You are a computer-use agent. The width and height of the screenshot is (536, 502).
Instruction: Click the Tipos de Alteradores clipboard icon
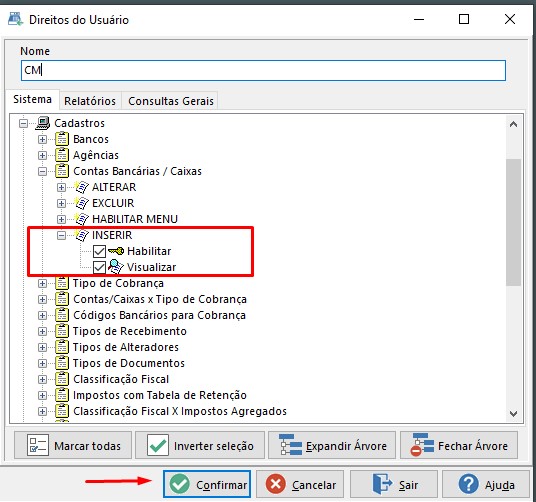(62, 347)
